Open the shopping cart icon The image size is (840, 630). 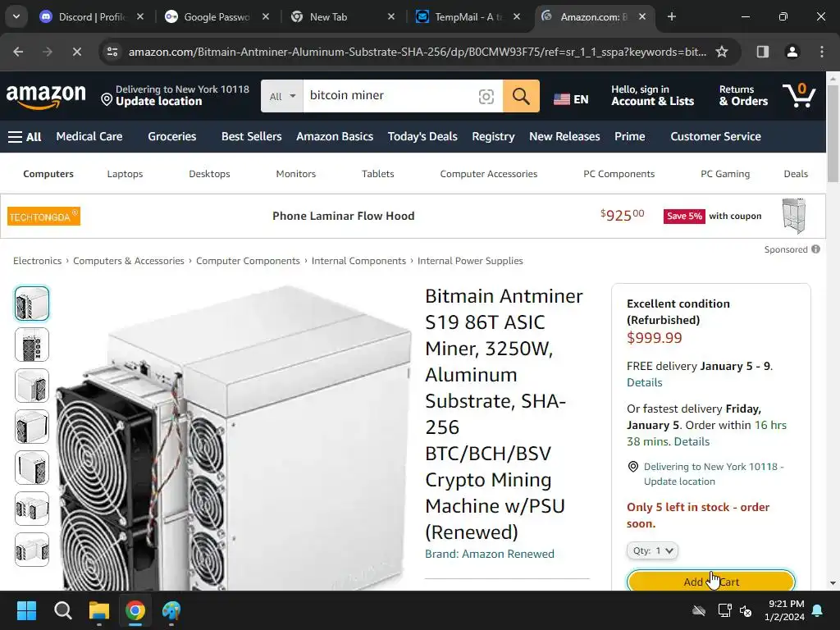[x=799, y=95]
